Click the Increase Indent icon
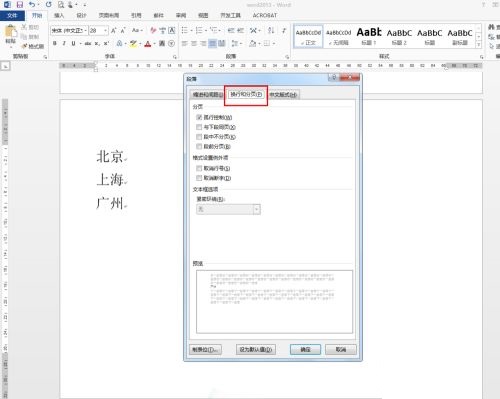The width and height of the screenshot is (500, 399). [x=240, y=31]
